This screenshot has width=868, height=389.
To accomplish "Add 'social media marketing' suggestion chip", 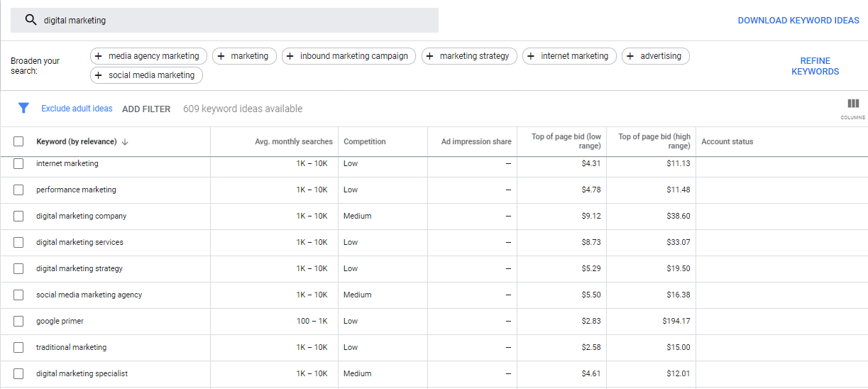I will (146, 75).
